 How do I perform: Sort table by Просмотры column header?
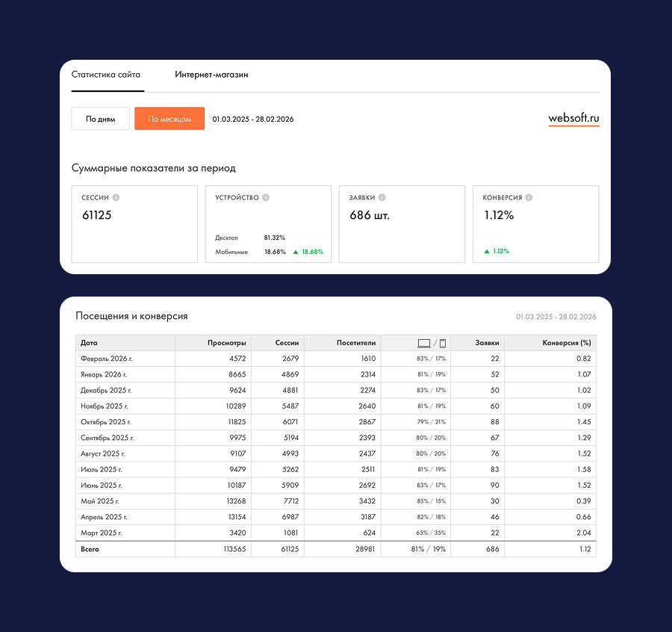[226, 343]
